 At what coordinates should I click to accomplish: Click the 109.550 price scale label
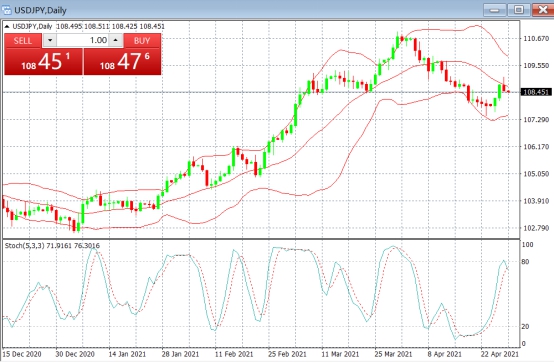pos(536,65)
